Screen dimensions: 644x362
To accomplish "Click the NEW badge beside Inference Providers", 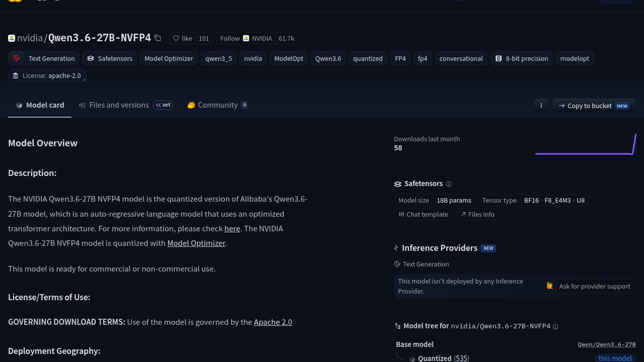I will 488,248.
